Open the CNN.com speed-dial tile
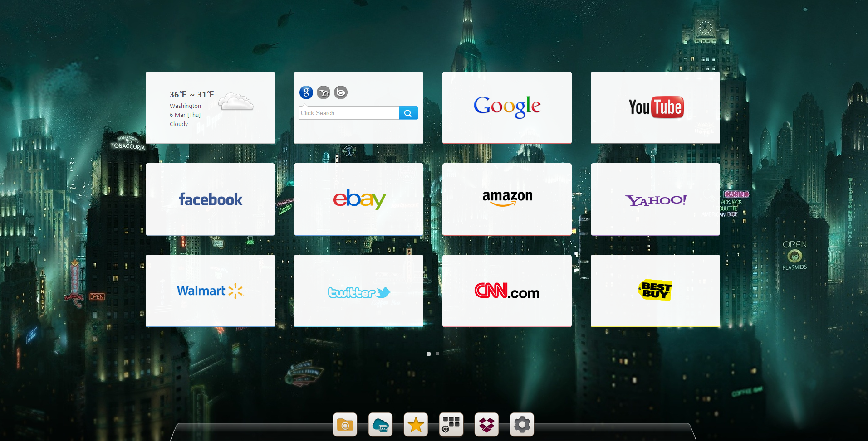Screen dimensions: 868x441 (507, 291)
